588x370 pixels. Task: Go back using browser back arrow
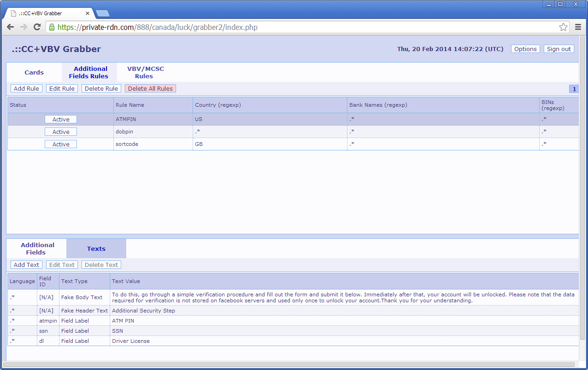point(10,27)
